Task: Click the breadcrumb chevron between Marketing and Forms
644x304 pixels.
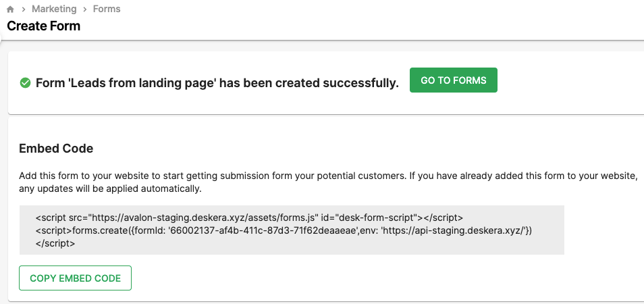Action: 85,9
